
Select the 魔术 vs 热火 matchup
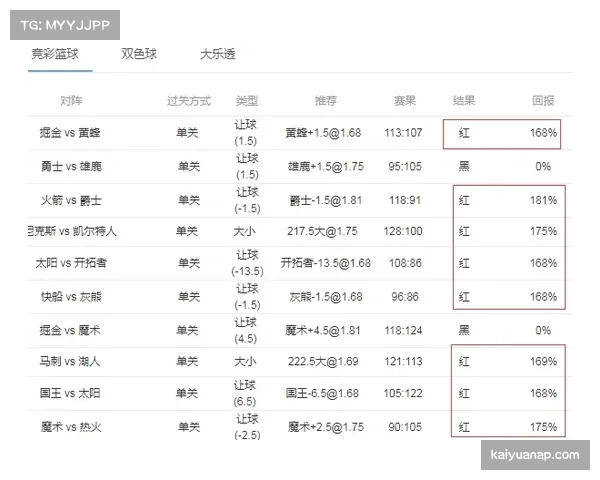click(71, 427)
